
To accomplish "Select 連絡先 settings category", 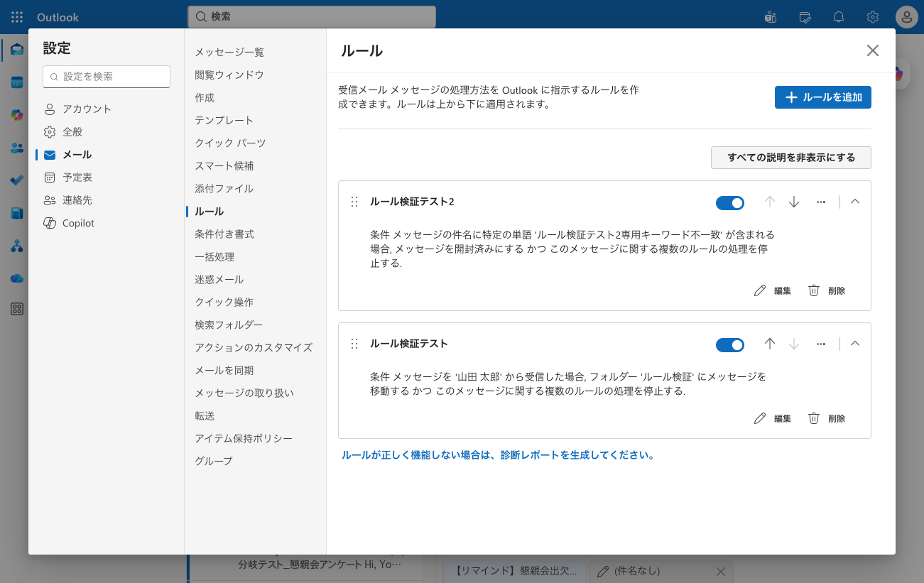I will coord(107,200).
